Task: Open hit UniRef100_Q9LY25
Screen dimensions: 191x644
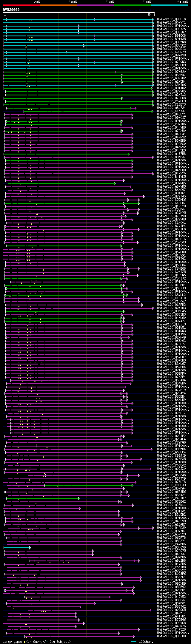Action: pyautogui.click(x=171, y=29)
